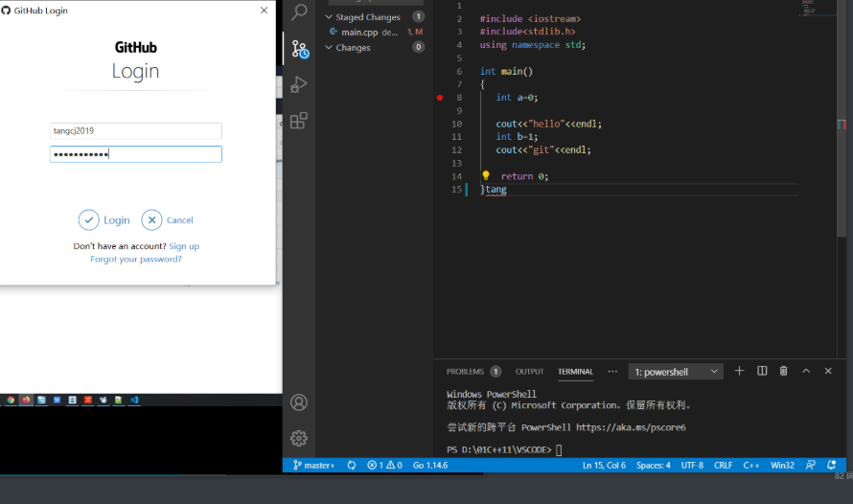Change the line ending via CRLF
This screenshot has height=504, width=853.
tap(723, 466)
